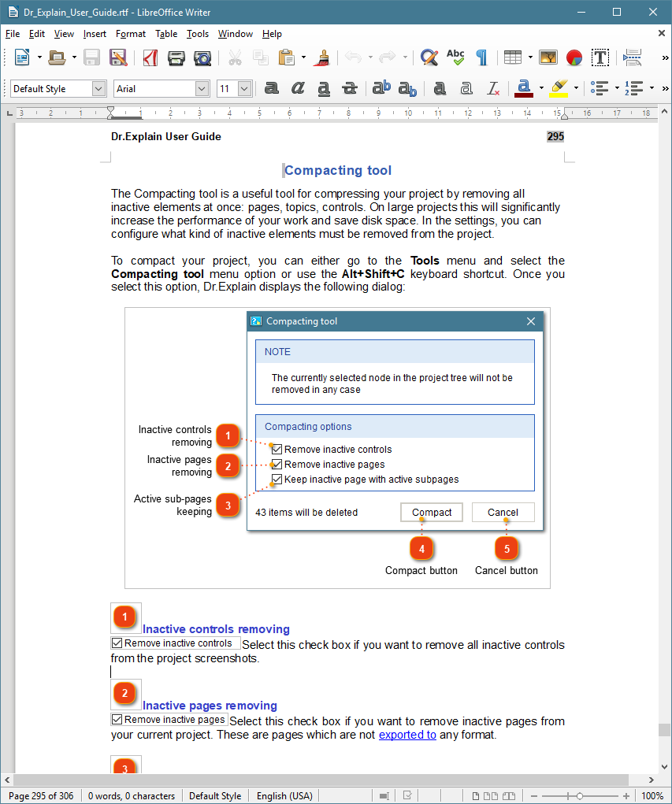The width and height of the screenshot is (672, 804).
Task: Run the spelling check (Abc icon)
Action: pyautogui.click(x=455, y=57)
